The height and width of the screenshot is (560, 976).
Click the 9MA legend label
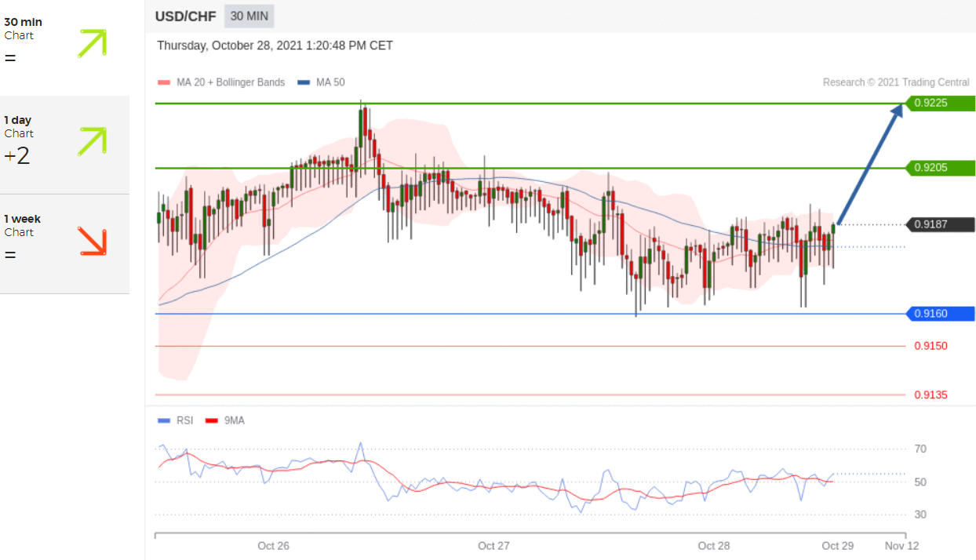(235, 420)
